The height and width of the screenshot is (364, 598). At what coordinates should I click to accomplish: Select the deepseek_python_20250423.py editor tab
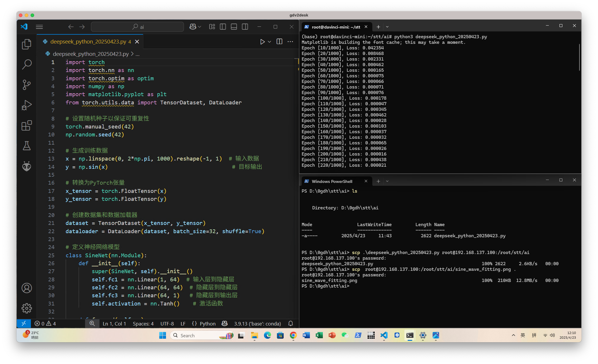[x=88, y=42]
